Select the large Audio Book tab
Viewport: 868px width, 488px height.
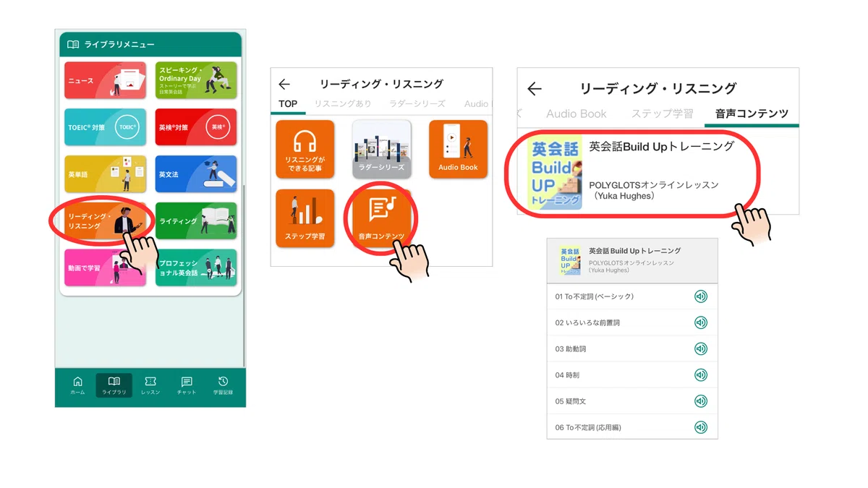[x=576, y=114]
